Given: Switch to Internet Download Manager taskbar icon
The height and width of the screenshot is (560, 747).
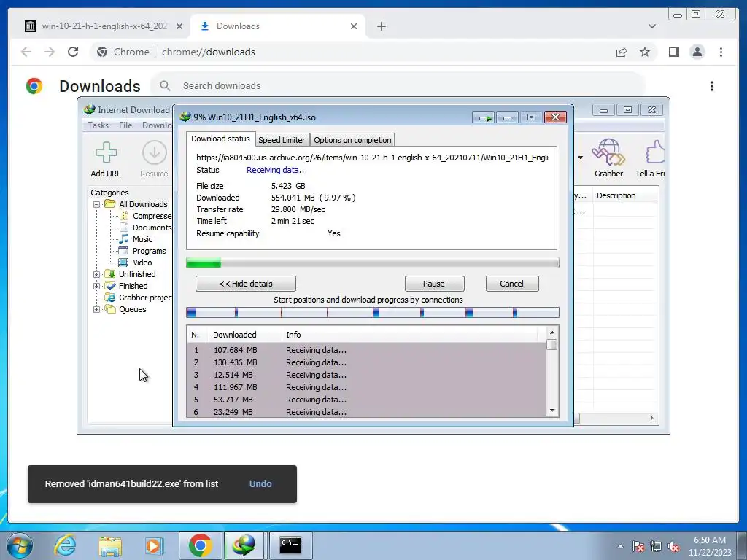Looking at the screenshot, I should coord(244,545).
